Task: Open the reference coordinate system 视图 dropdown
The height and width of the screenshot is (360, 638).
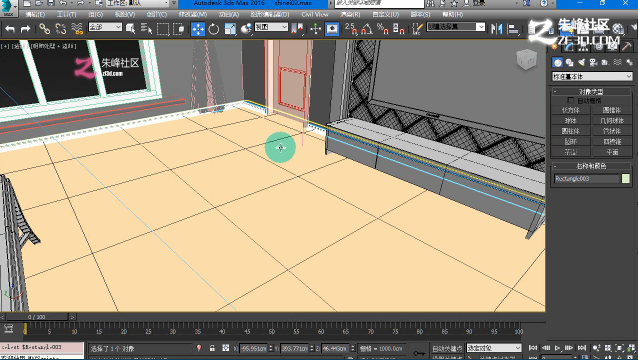Action: coord(271,27)
